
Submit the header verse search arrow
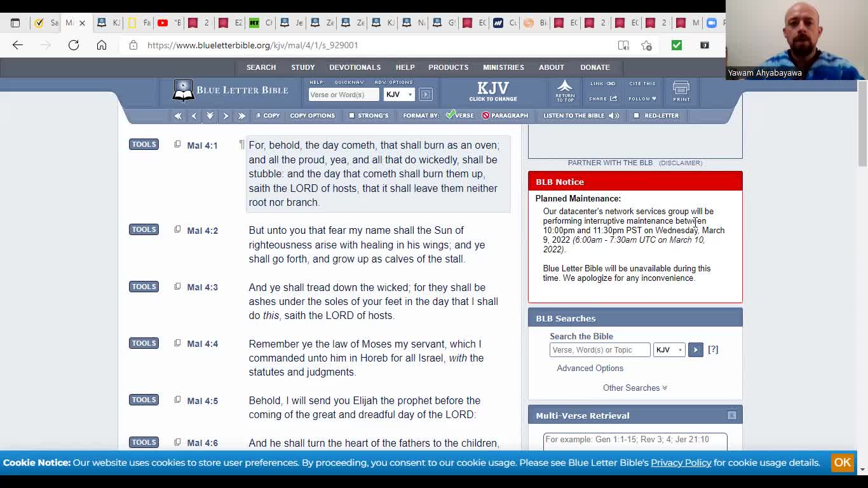click(426, 95)
